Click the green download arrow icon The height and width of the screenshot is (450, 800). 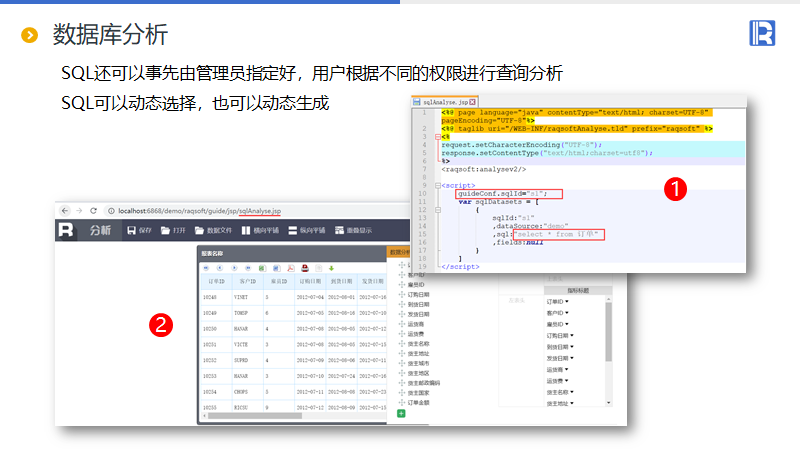point(331,268)
